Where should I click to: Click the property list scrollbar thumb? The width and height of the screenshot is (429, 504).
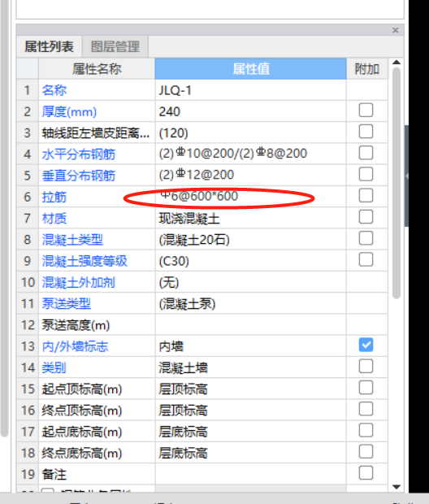coord(396,183)
